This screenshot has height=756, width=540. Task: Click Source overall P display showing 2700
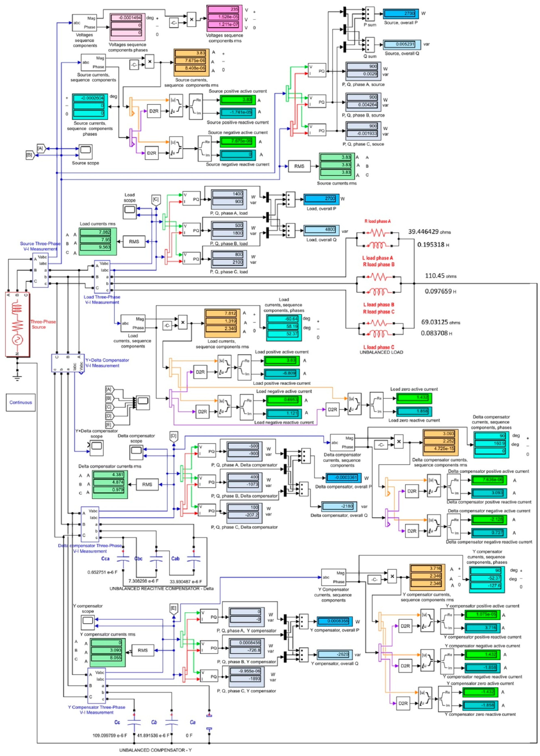tap(401, 14)
